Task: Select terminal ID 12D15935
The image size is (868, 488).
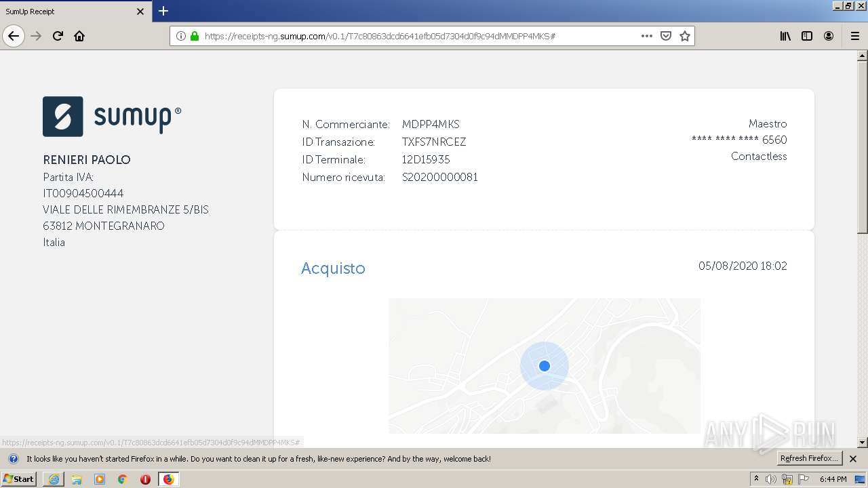Action: pyautogui.click(x=426, y=160)
